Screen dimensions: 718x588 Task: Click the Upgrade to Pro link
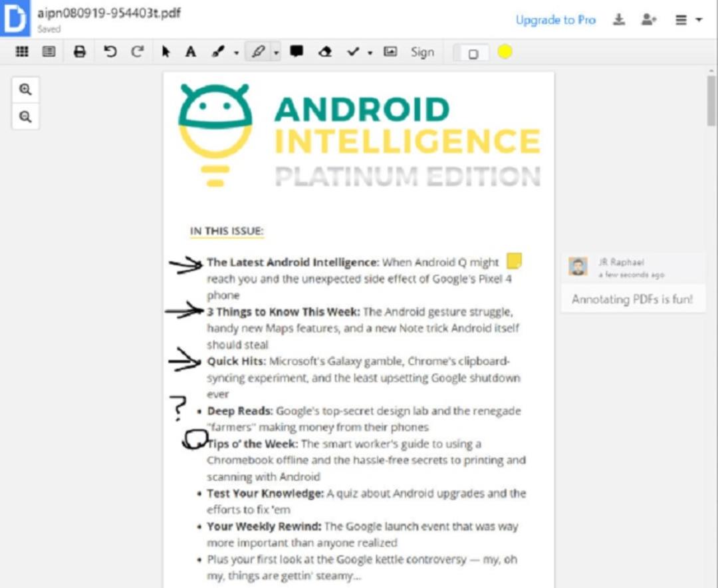(x=555, y=20)
